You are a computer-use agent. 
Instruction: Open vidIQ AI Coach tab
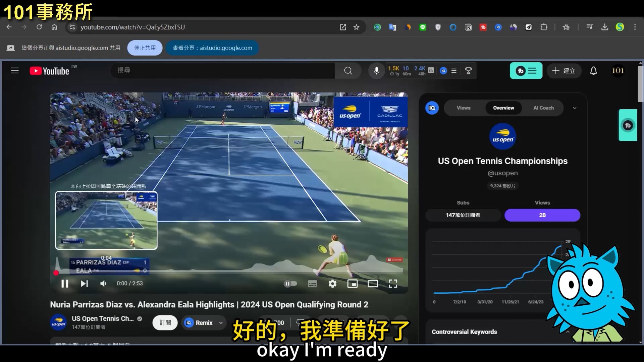543,108
